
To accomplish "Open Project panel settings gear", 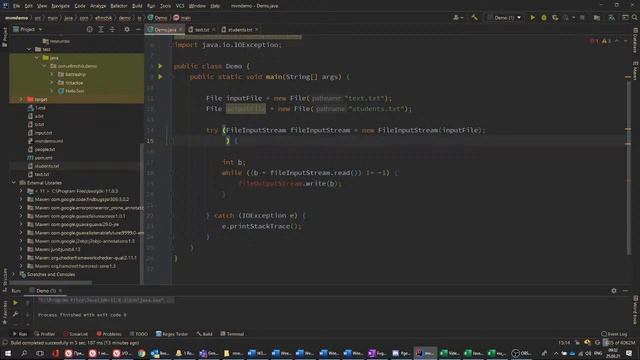I will pos(127,29).
